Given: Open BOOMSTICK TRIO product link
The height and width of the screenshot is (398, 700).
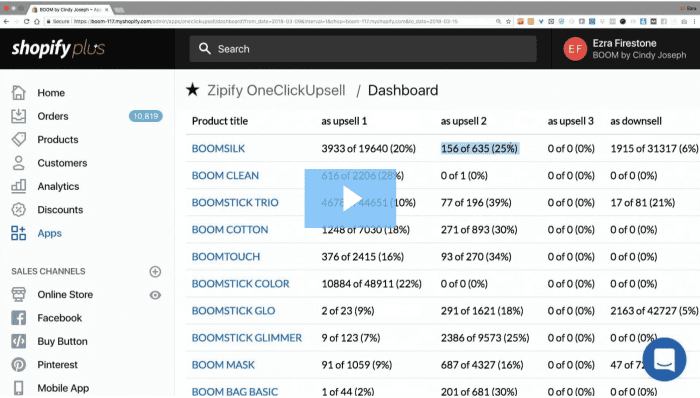Looking at the screenshot, I should tap(235, 203).
